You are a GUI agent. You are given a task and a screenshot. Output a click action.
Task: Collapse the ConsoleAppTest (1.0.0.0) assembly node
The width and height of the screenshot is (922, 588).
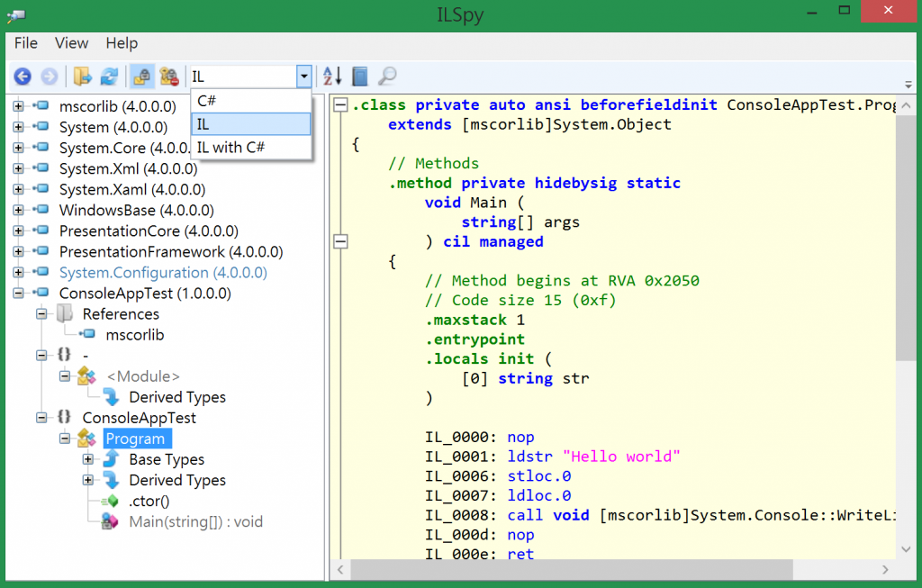[18, 293]
